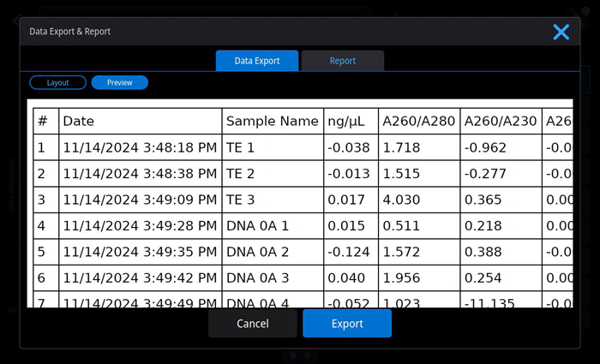Switch to the Report tab
Screen dimensions: 600x364
click(x=343, y=61)
